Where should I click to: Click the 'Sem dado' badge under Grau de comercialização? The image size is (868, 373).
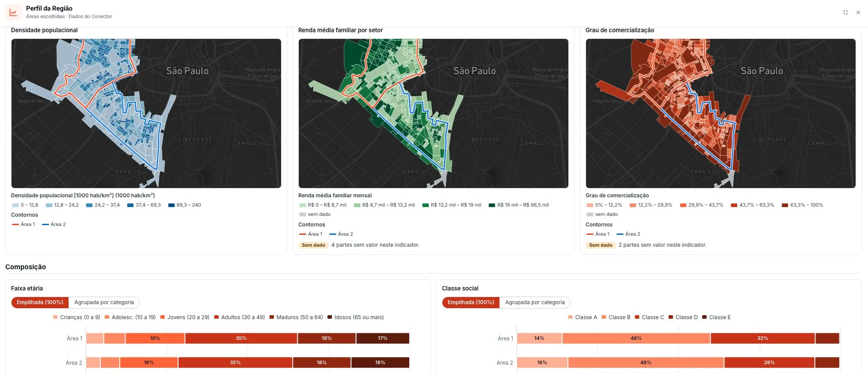tap(601, 245)
